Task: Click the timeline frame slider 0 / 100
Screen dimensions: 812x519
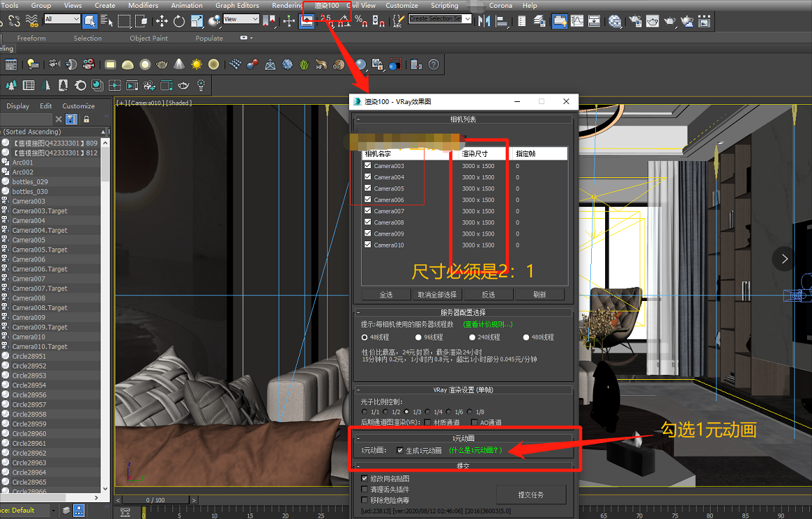Action: [156, 500]
